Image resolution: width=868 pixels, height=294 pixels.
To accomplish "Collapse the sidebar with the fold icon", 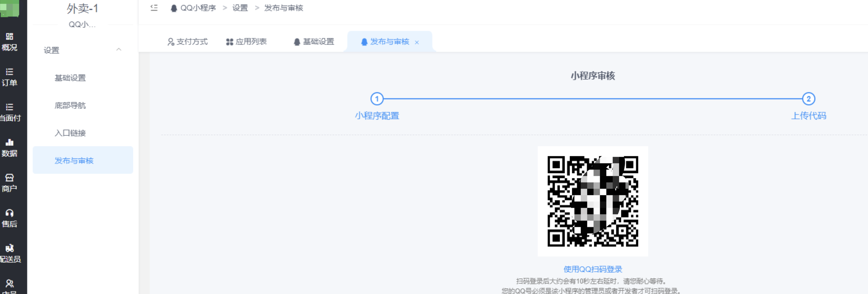I will pyautogui.click(x=154, y=7).
